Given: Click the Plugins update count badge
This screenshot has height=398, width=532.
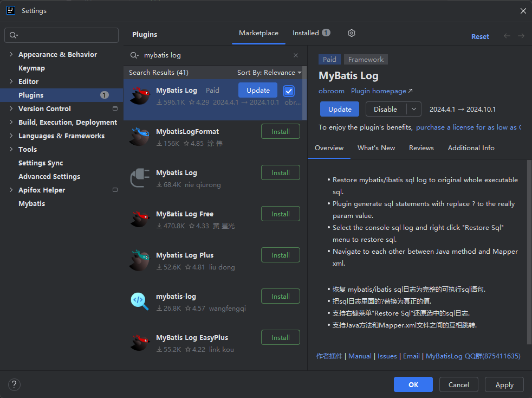Looking at the screenshot, I should [105, 95].
